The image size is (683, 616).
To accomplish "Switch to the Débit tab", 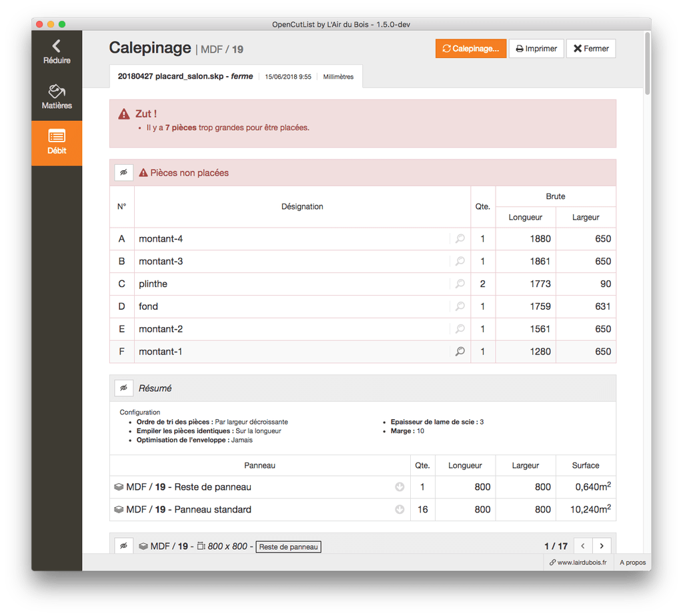I will click(x=57, y=143).
